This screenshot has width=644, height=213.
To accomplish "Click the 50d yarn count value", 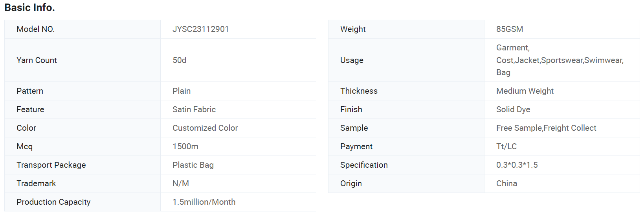I will (179, 60).
